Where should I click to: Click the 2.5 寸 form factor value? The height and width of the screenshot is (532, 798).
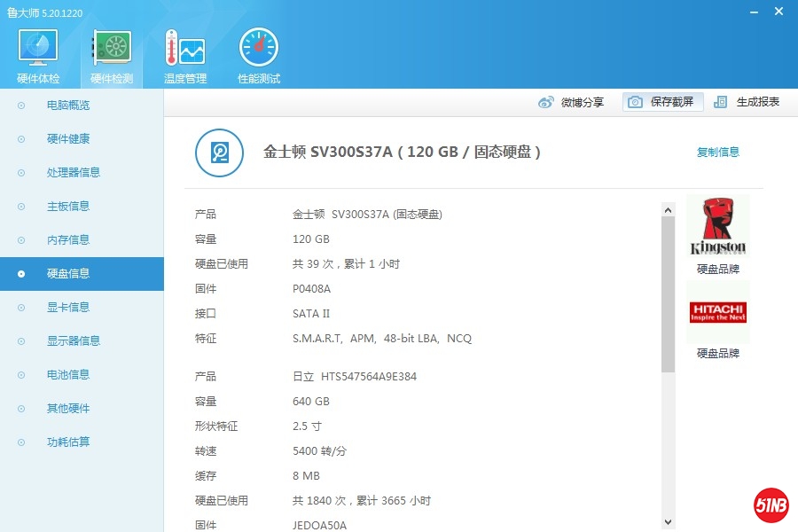(307, 426)
